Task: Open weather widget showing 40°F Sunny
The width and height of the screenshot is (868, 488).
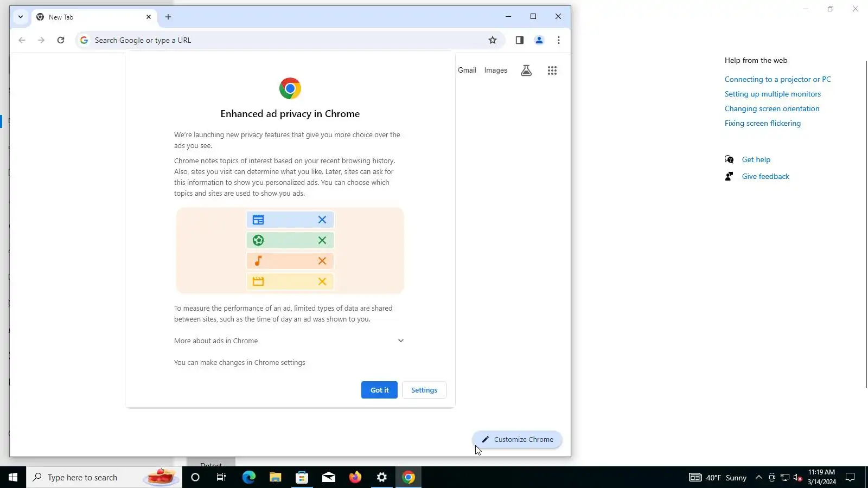Action: (x=718, y=478)
